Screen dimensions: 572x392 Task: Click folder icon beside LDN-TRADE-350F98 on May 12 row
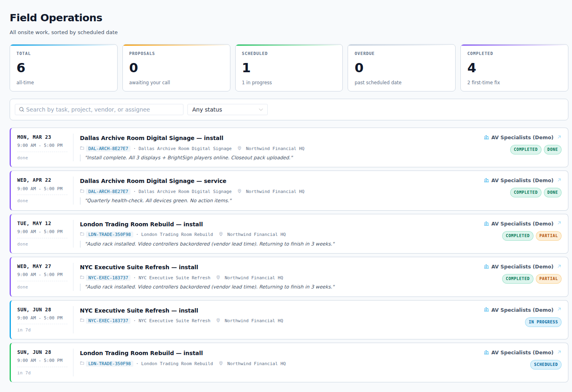pyautogui.click(x=82, y=234)
